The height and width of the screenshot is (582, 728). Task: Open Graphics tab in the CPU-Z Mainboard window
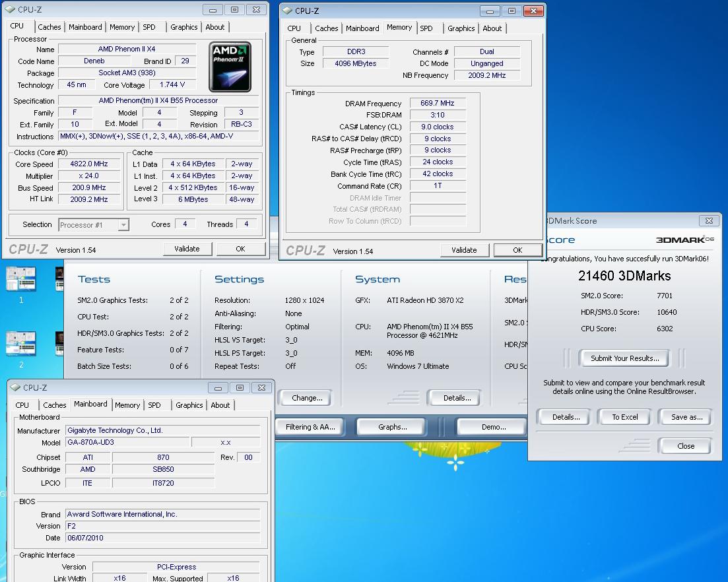pos(189,405)
